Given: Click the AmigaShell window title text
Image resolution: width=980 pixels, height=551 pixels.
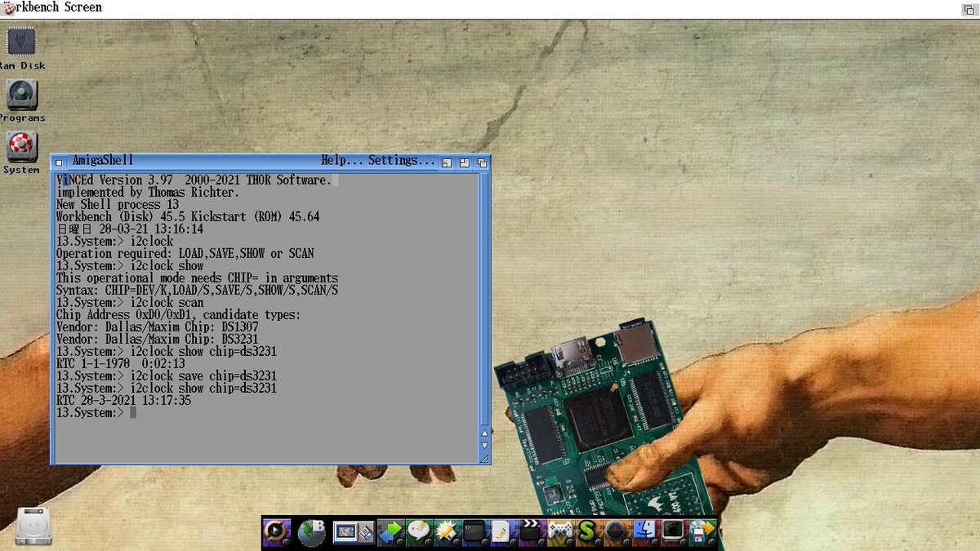Looking at the screenshot, I should [102, 161].
